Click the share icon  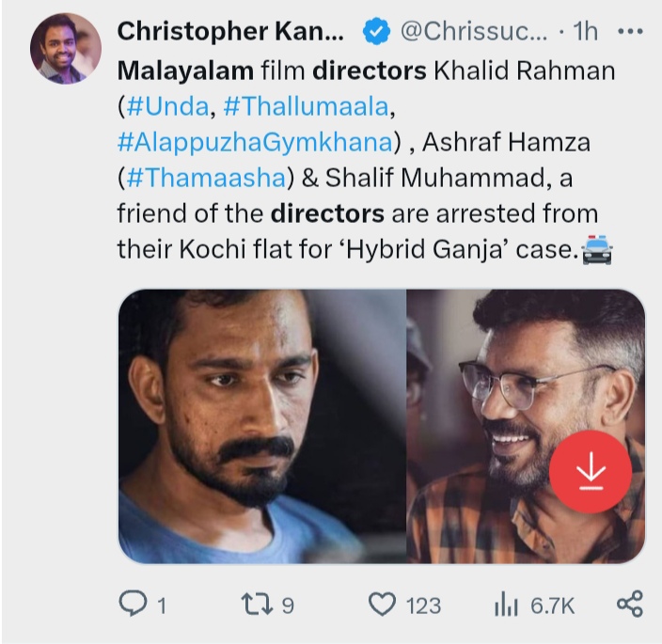tap(630, 604)
